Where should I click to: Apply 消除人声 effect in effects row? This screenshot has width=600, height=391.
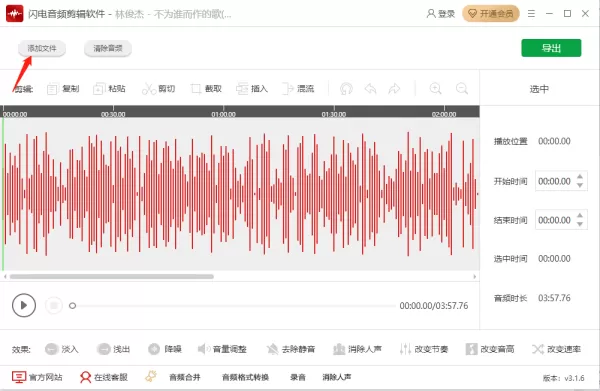357,349
